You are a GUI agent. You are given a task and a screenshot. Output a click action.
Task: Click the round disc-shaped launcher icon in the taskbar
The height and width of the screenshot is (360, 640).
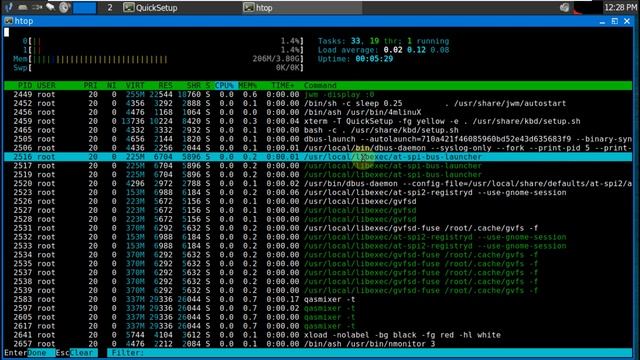(x=64, y=7)
